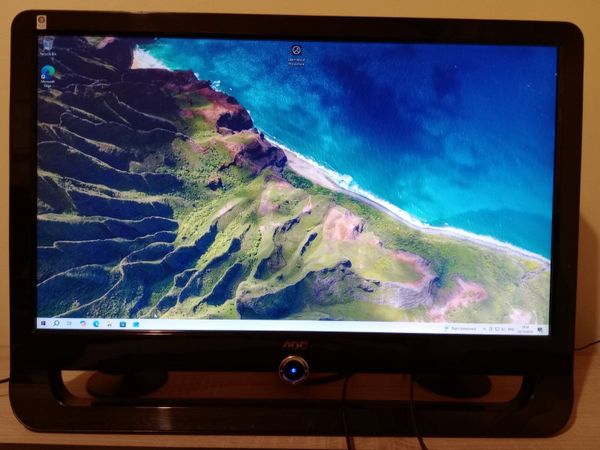Open the Mail app on the taskbar
This screenshot has height=450, width=600.
(135, 324)
